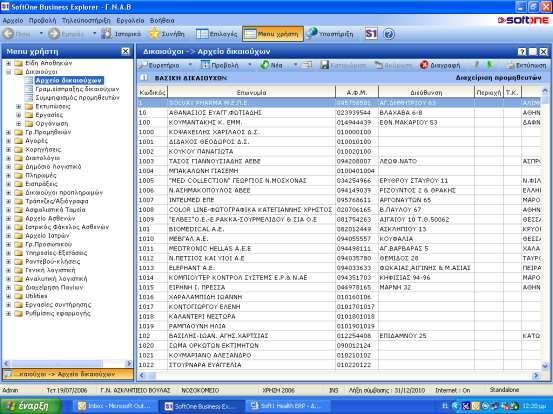Viewport: 553px width, 414px height.
Task: Open the Αρχείο menu
Action: [x=13, y=20]
